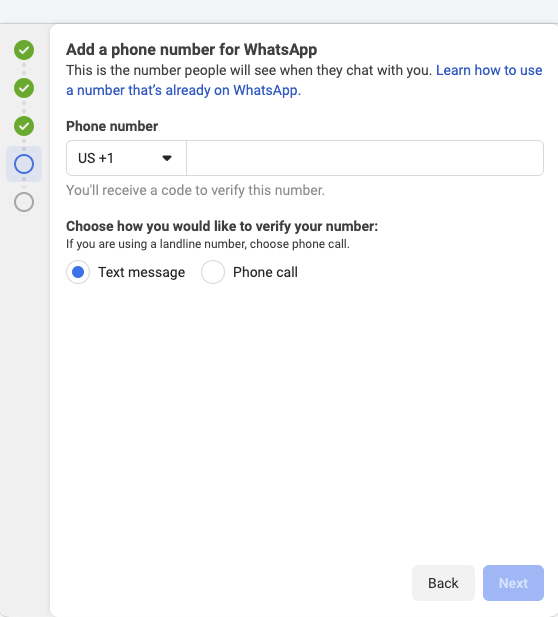Viewport: 558px width, 617px height.
Task: Open the US +1 country code dropdown
Action: point(126,158)
